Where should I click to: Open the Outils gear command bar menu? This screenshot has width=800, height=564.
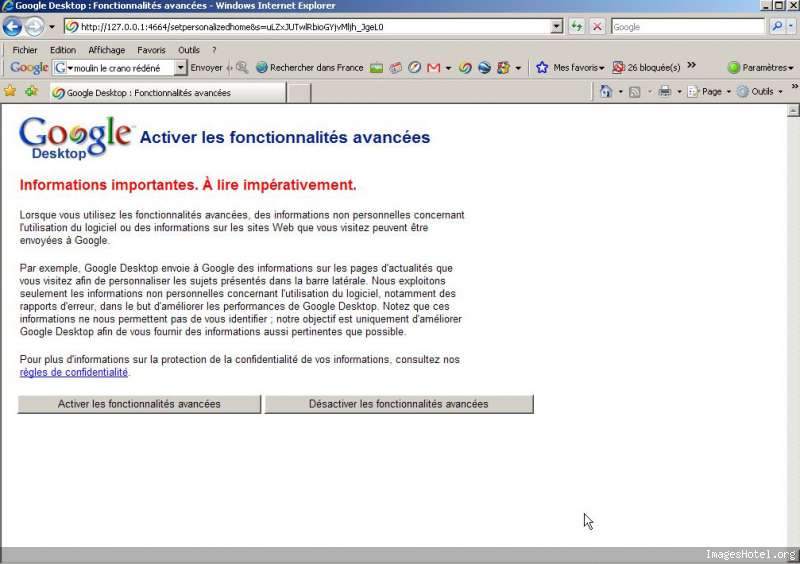coord(760,92)
